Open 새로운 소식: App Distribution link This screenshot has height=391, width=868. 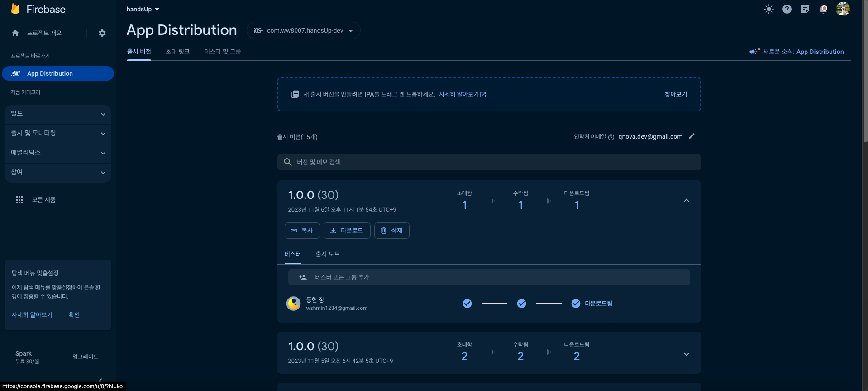803,52
